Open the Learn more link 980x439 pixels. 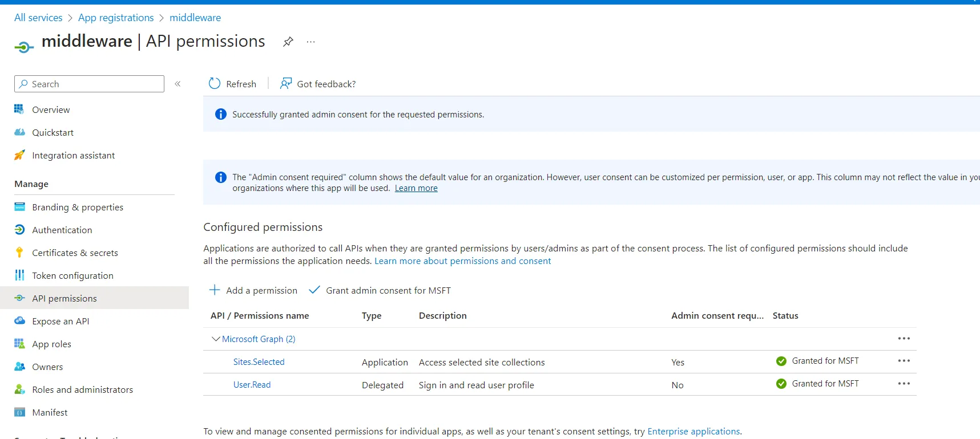[x=416, y=188]
